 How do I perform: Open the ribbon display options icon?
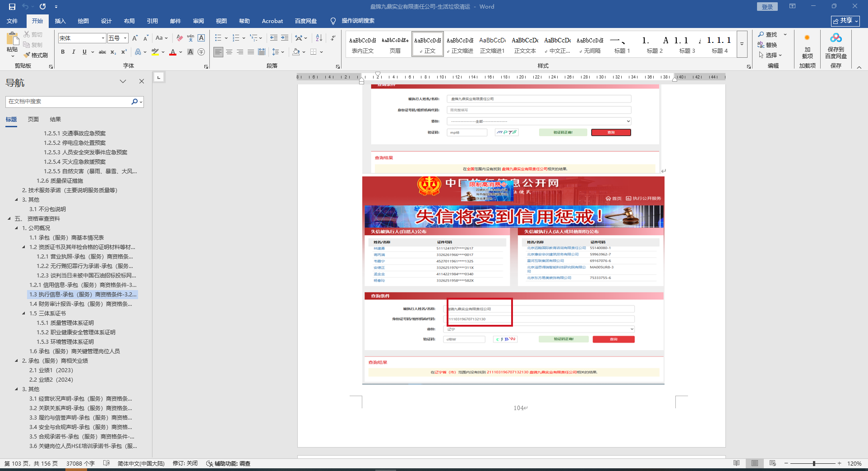click(x=792, y=6)
